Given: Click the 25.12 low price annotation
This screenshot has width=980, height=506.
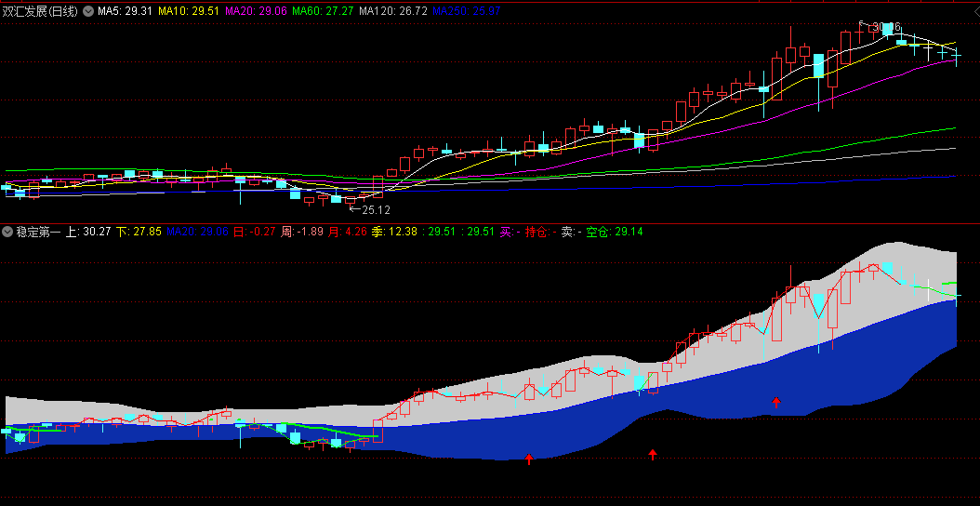Looking at the screenshot, I should 376,210.
